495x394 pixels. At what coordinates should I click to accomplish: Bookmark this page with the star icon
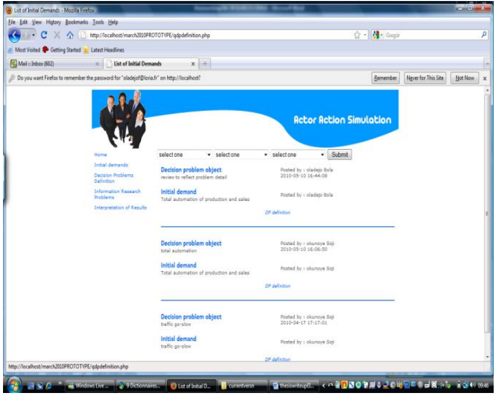(x=357, y=35)
